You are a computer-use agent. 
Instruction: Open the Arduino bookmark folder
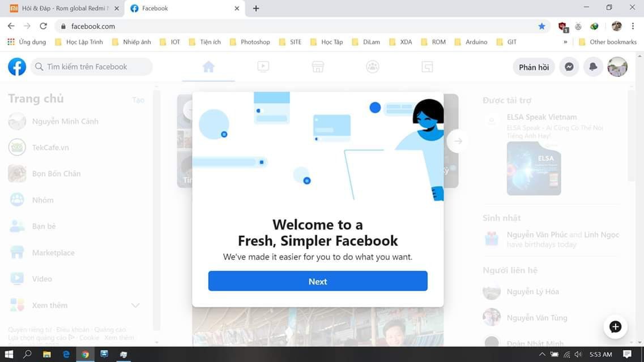click(x=471, y=42)
